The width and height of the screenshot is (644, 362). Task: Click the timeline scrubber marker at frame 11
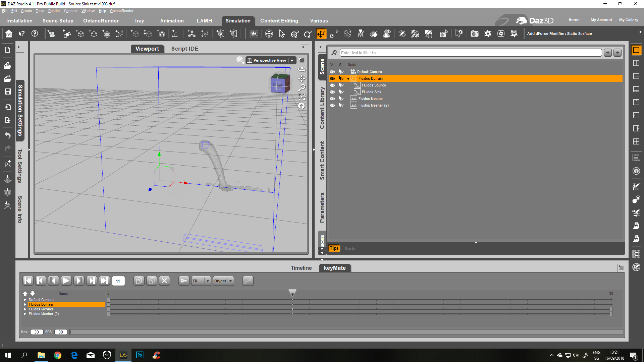292,293
